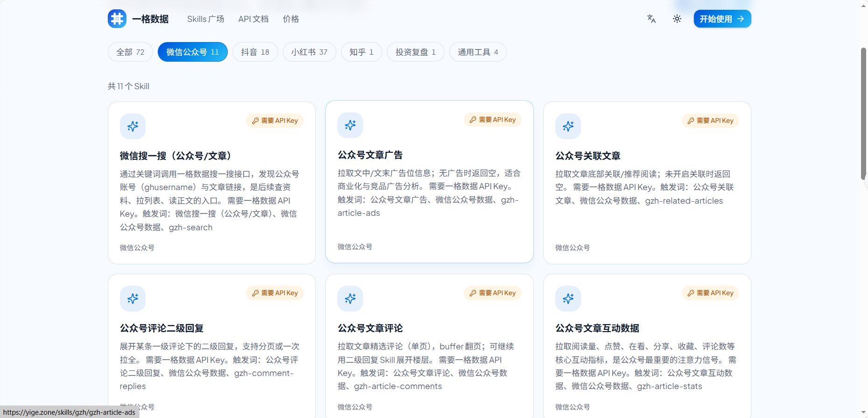Click 需要 API Key badge on 微信搜一搜 card
Image resolution: width=868 pixels, height=418 pixels.
tap(275, 120)
